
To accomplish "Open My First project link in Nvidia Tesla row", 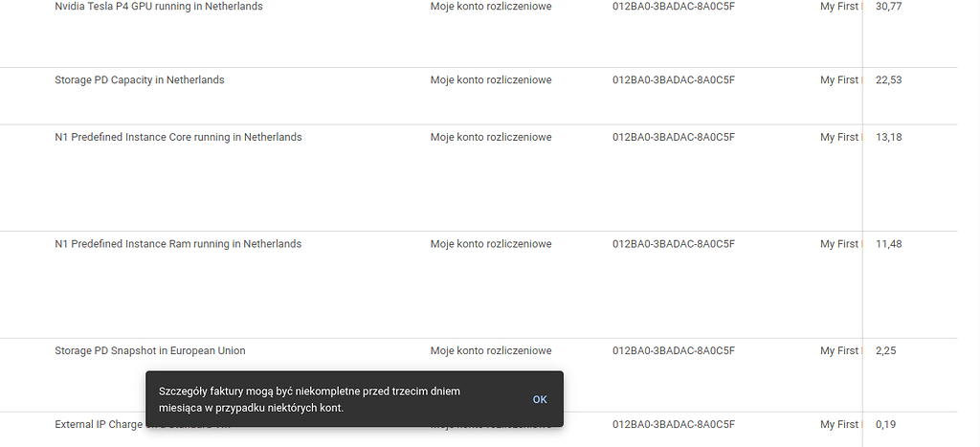I will point(839,7).
